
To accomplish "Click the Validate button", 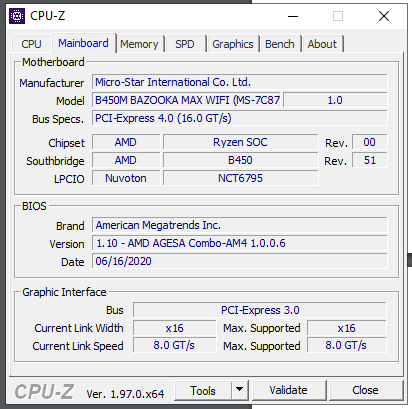I will tap(288, 390).
